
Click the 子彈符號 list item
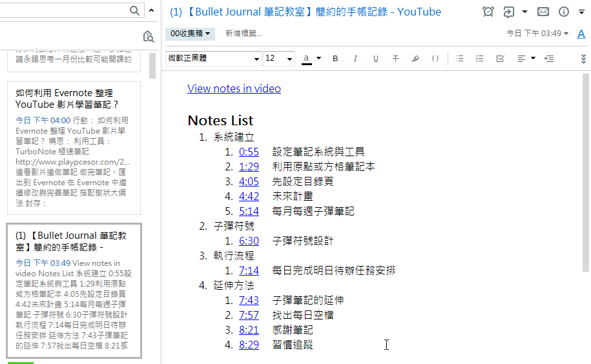click(234, 226)
